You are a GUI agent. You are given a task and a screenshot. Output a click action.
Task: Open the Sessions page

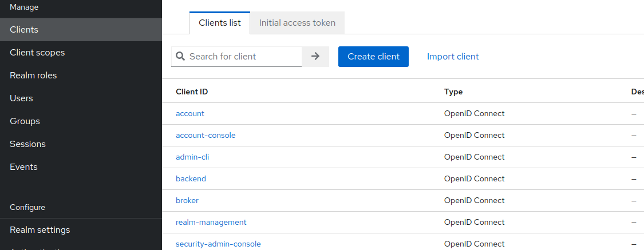(x=81, y=144)
